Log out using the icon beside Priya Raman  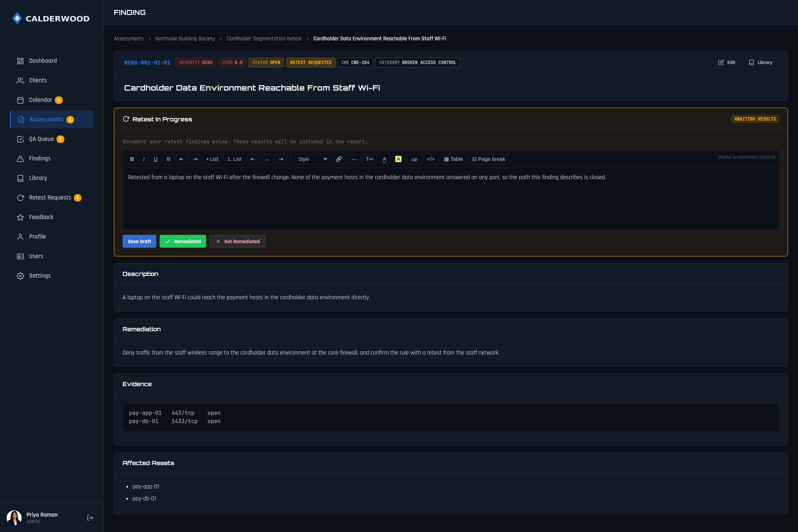point(90,518)
